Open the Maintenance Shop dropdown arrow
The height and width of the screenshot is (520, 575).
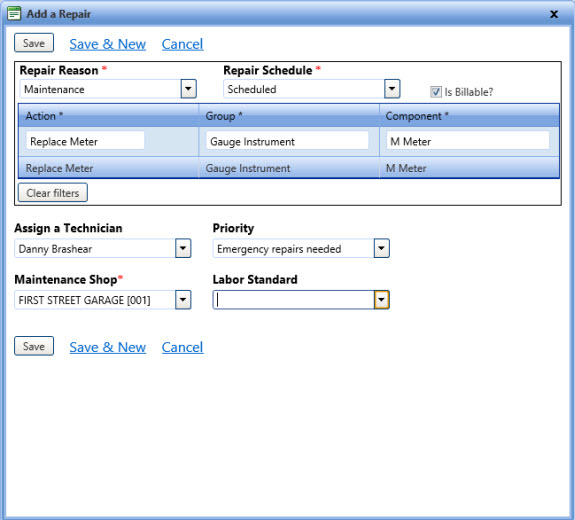(183, 300)
